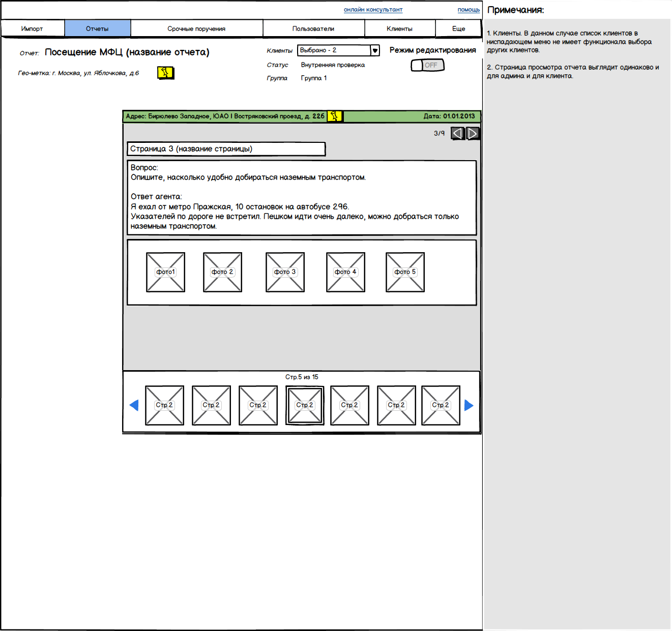Viewport: 672px width, 631px height.
Task: Go to the Пользователи tab
Action: click(313, 28)
